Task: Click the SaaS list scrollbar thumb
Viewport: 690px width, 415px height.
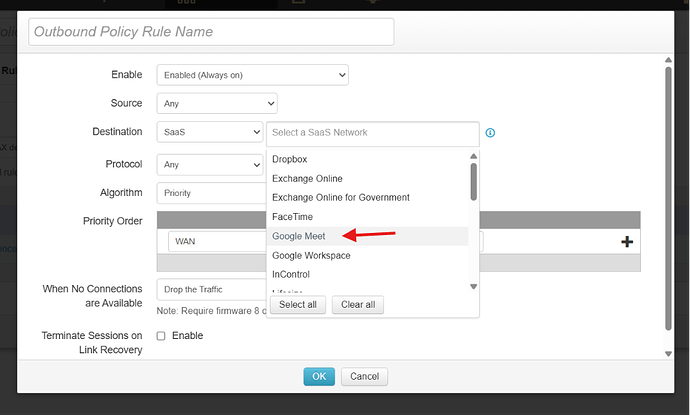Action: pyautogui.click(x=473, y=182)
